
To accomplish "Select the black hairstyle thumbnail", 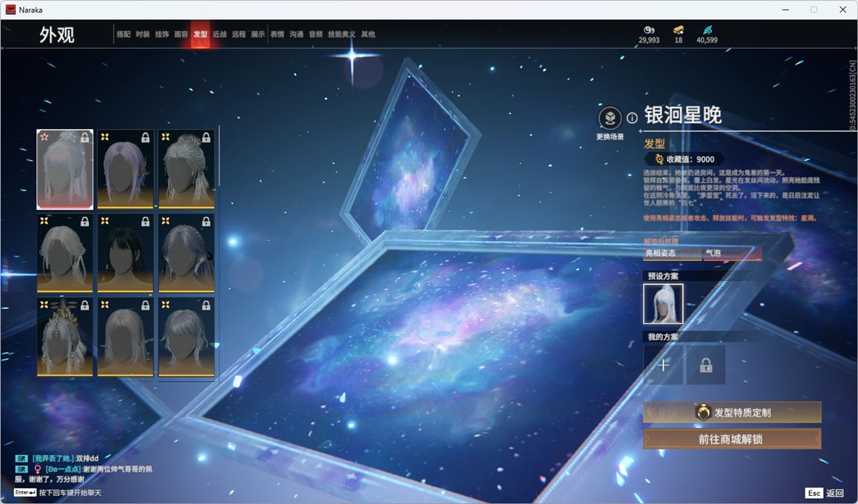I will pyautogui.click(x=125, y=253).
